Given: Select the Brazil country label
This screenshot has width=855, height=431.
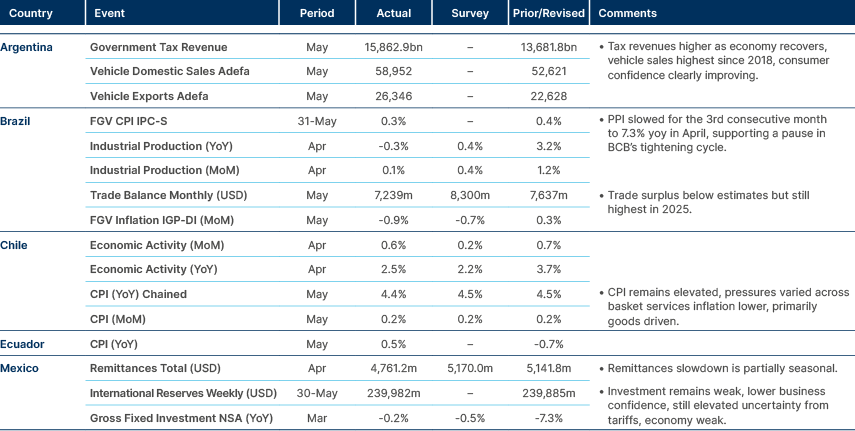Looking at the screenshot, I should 15,121.
